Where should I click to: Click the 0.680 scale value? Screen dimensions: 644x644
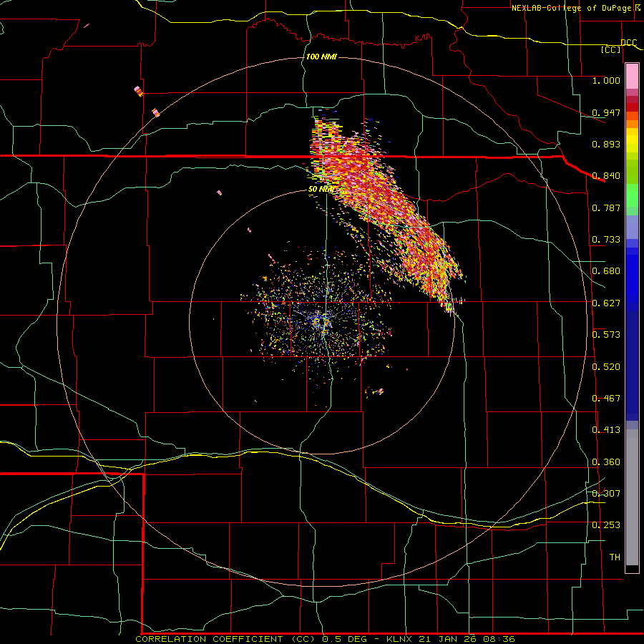click(606, 271)
